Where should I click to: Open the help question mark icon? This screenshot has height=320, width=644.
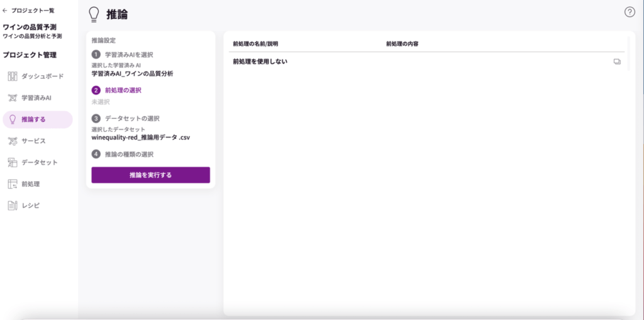[x=629, y=13]
